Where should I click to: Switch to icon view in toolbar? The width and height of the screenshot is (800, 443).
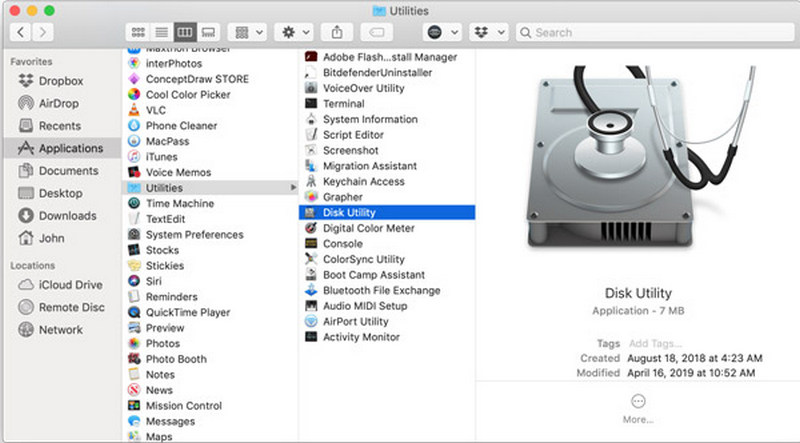click(x=140, y=32)
